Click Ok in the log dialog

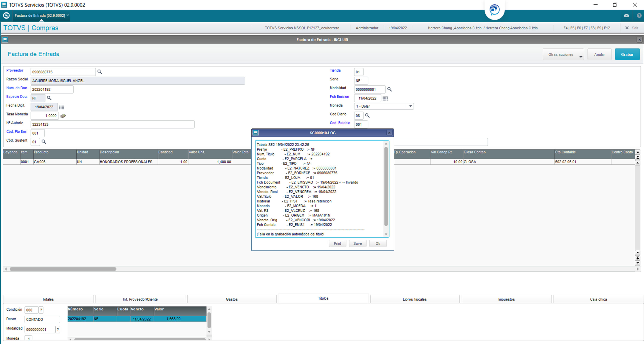click(378, 244)
